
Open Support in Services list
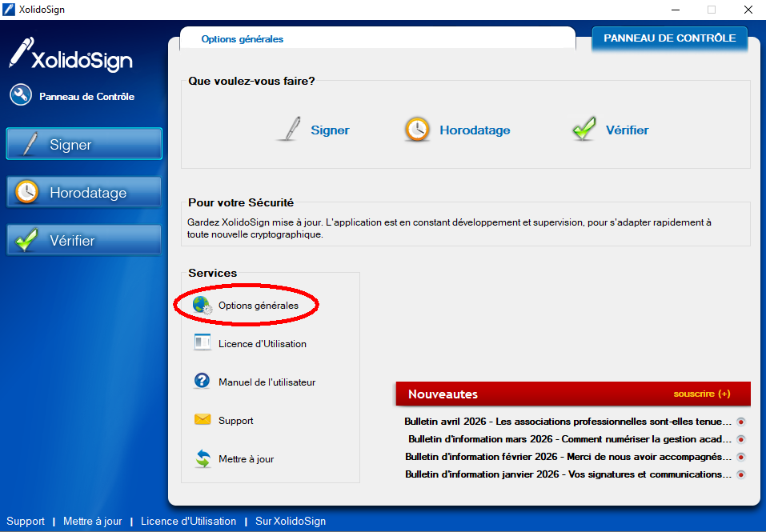tap(236, 421)
